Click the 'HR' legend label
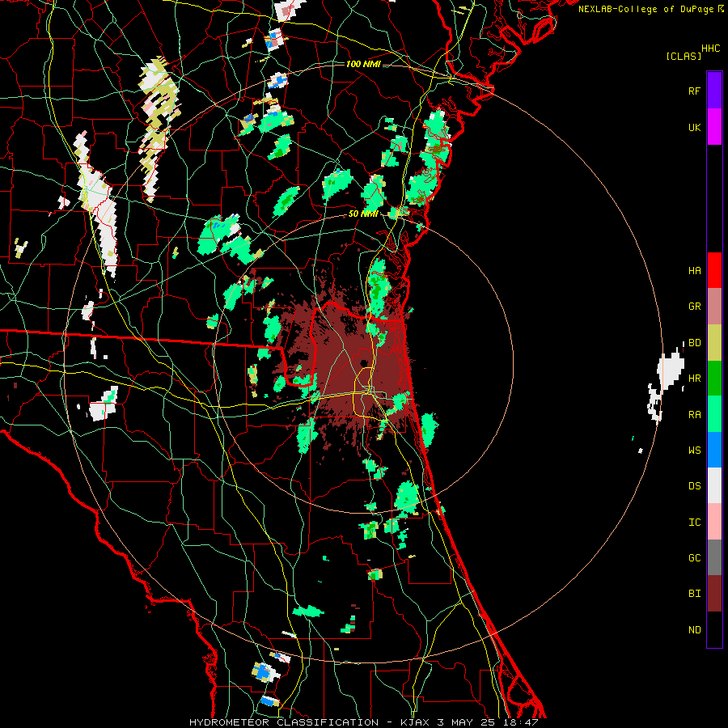 coord(694,379)
